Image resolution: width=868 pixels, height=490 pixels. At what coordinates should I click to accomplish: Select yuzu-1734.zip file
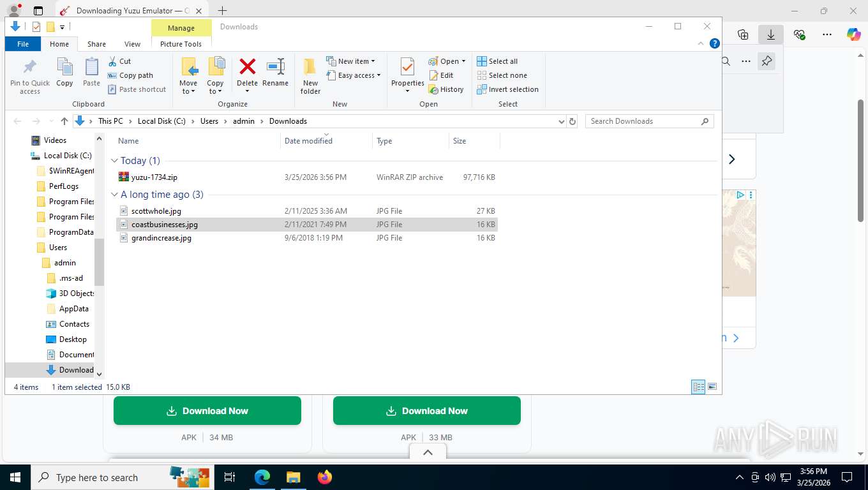point(154,177)
